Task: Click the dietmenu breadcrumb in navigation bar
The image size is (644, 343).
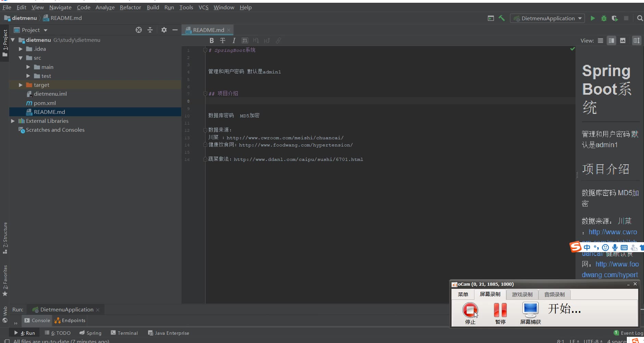Action: click(21, 18)
